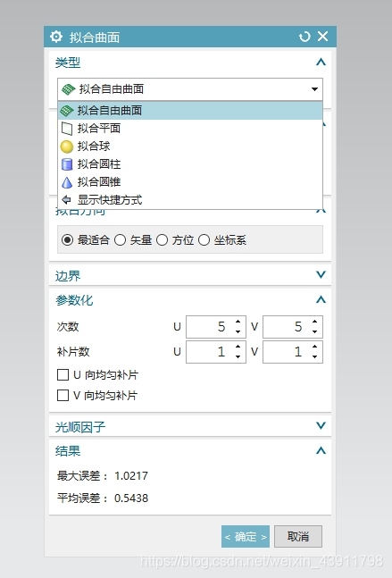
Task: Click the 确定 button
Action: 246,536
